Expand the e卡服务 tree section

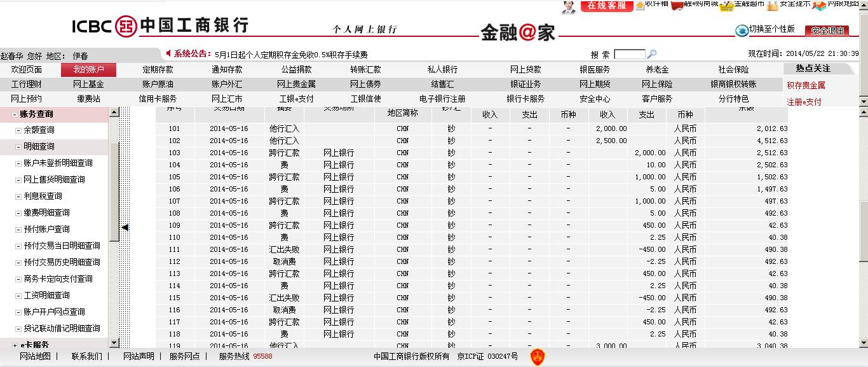(15, 345)
